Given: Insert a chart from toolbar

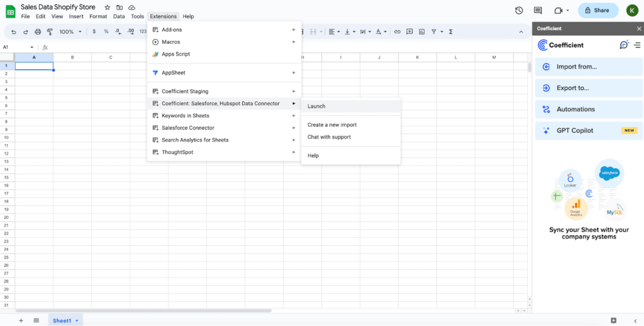Looking at the screenshot, I should tap(422, 31).
